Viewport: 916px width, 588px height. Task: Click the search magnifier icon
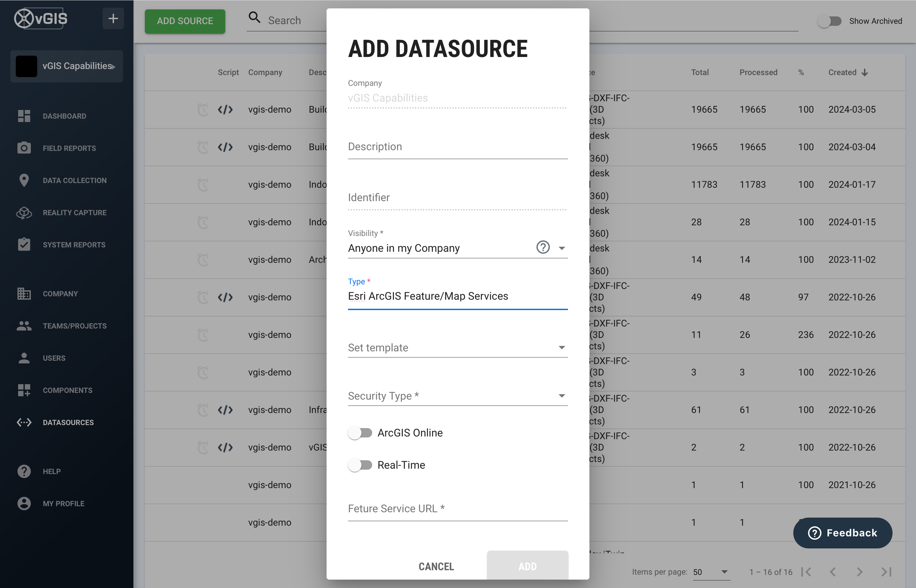pos(254,17)
